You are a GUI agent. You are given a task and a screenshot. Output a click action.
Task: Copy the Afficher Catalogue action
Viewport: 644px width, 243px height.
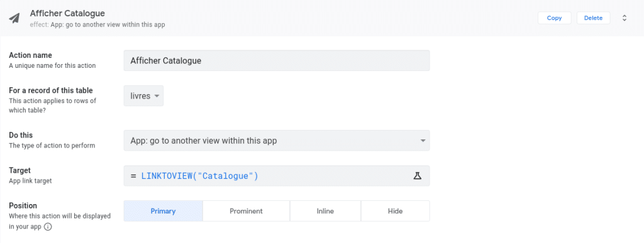[x=554, y=18]
